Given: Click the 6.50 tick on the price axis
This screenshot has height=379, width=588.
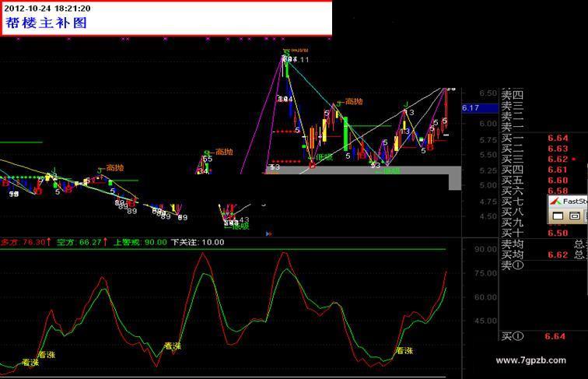Looking at the screenshot, I should (488, 93).
